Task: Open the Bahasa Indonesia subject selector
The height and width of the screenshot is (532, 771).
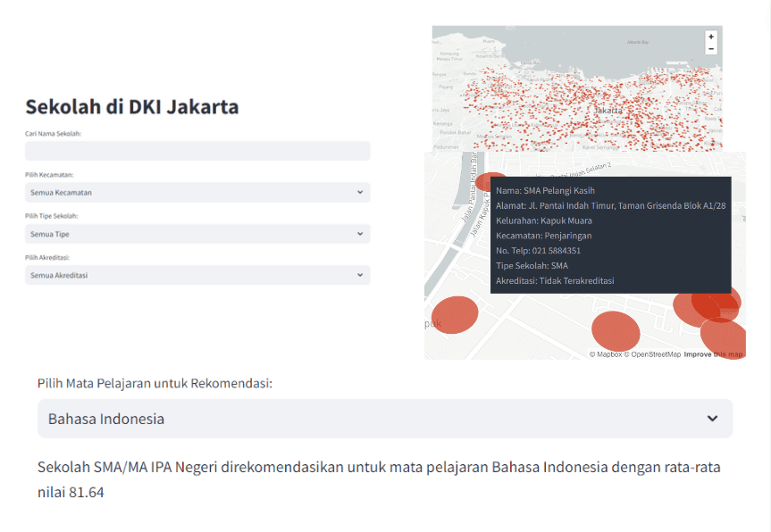Action: pos(384,418)
